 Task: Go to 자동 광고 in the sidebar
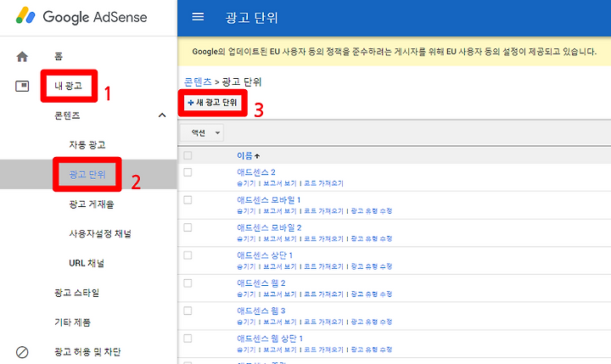point(87,145)
